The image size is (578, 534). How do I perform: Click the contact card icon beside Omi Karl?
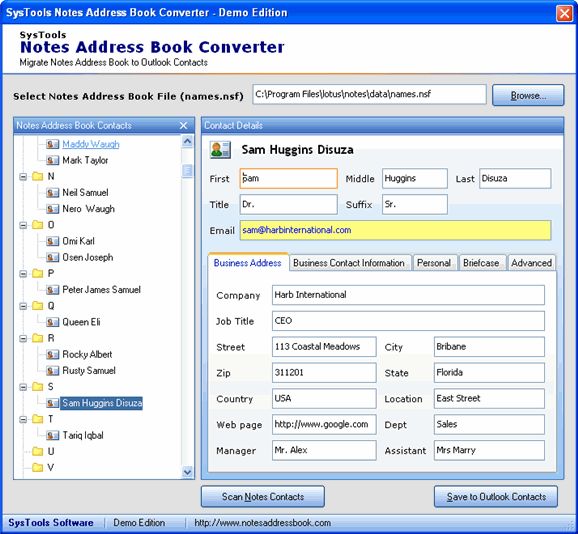[52, 241]
